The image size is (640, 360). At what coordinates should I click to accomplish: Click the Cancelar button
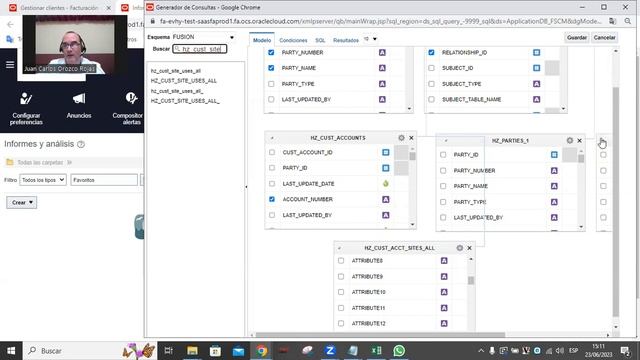coord(604,38)
